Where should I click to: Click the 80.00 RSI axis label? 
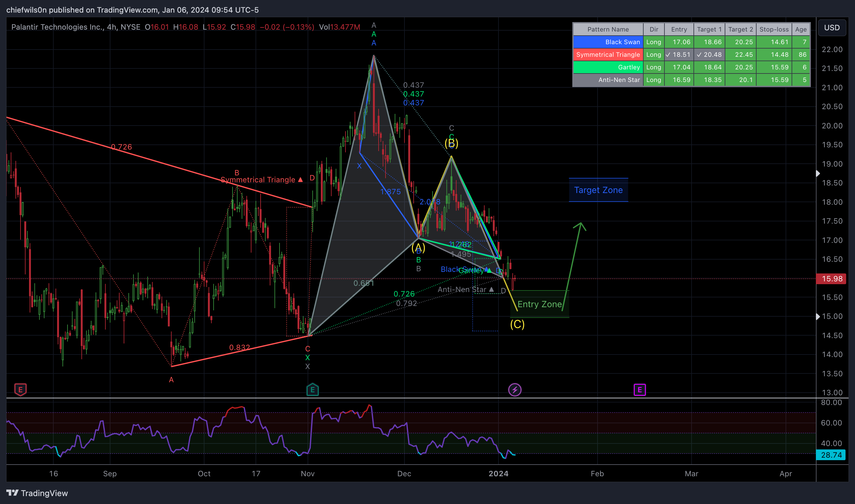tap(831, 403)
